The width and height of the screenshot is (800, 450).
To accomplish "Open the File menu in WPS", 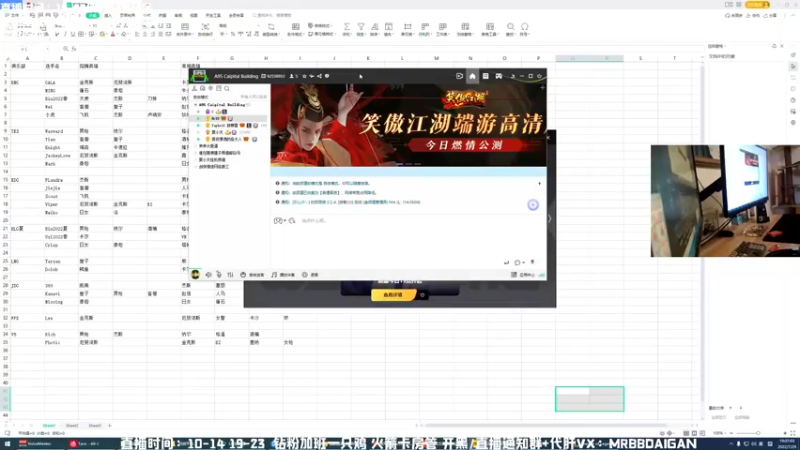I will click(14, 16).
